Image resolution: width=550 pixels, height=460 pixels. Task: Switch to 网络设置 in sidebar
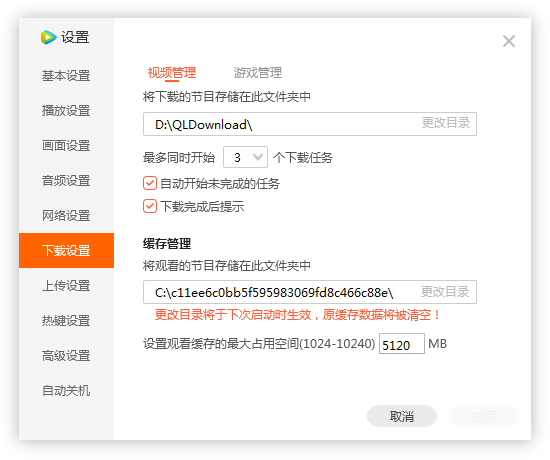66,215
